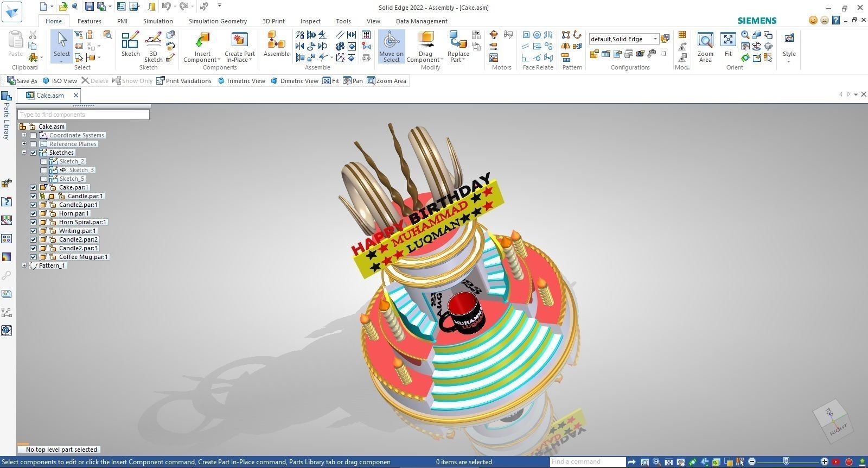868x468 pixels.
Task: Check the Sketch_2 checkbox
Action: coord(44,161)
